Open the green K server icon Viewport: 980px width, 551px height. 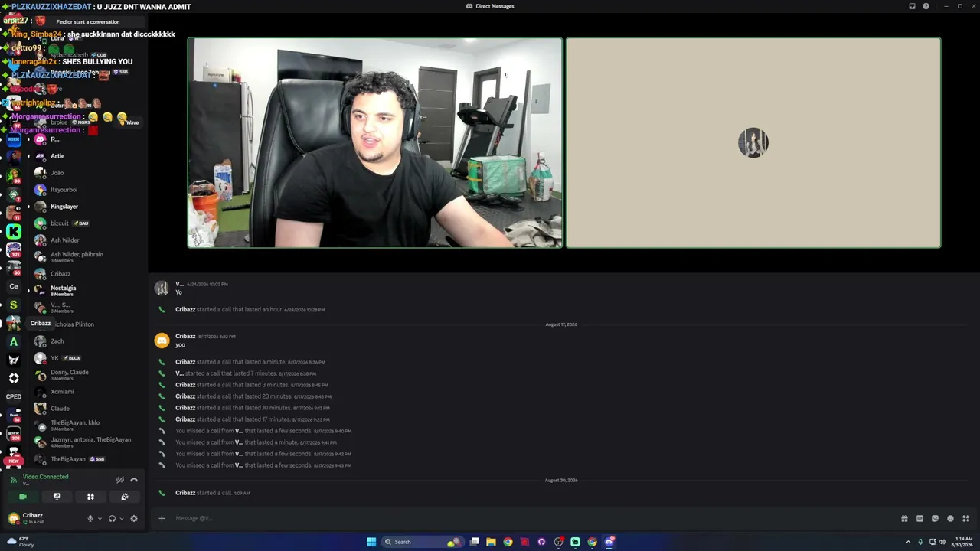click(x=13, y=231)
